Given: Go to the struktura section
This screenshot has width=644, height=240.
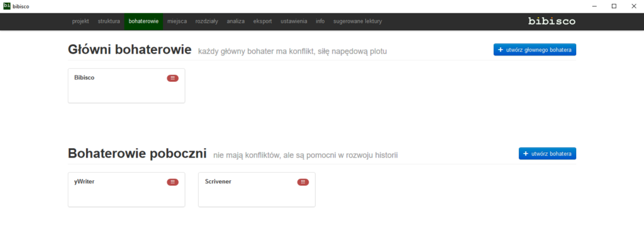Looking at the screenshot, I should coord(109,21).
